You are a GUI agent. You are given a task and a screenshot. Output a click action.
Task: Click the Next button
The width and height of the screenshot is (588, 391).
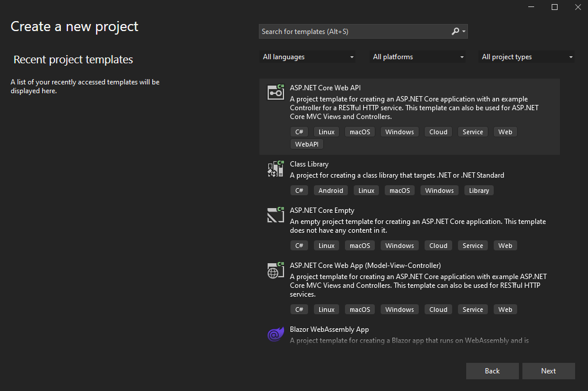tap(549, 370)
